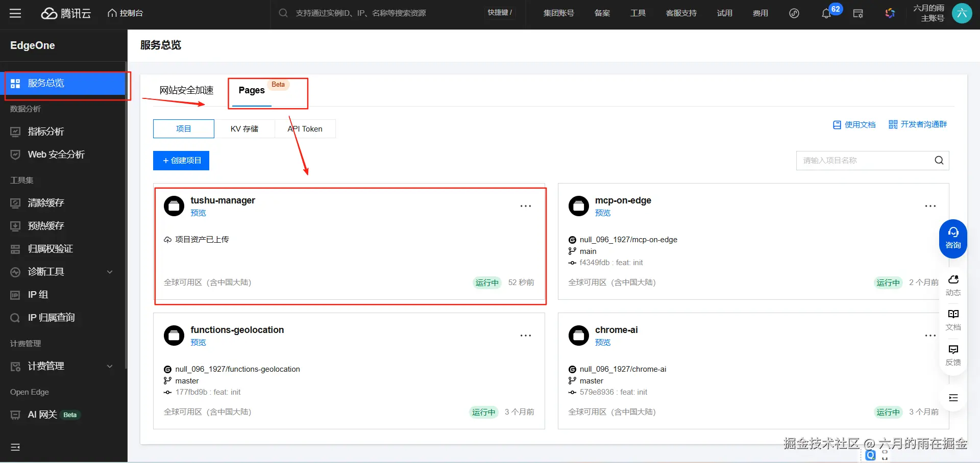Click the 咨询 headset floating button
Screen dimensions: 980x463
tap(953, 238)
